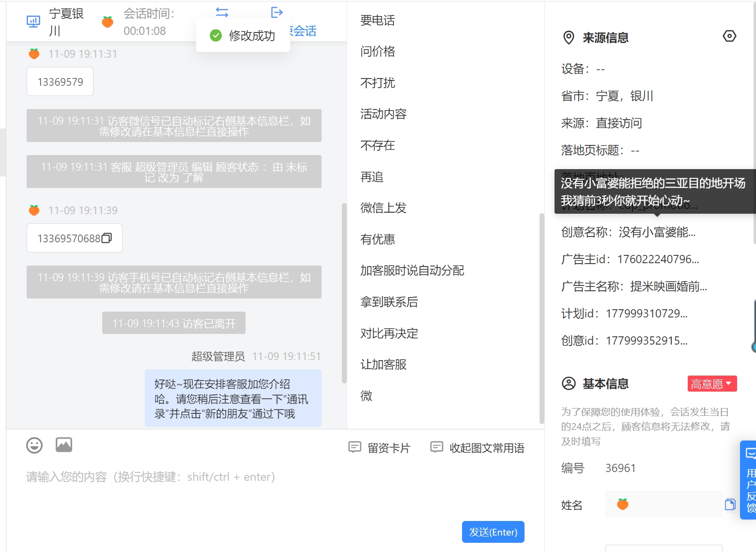Open the image upload icon
Image resolution: width=756 pixels, height=552 pixels.
(64, 444)
